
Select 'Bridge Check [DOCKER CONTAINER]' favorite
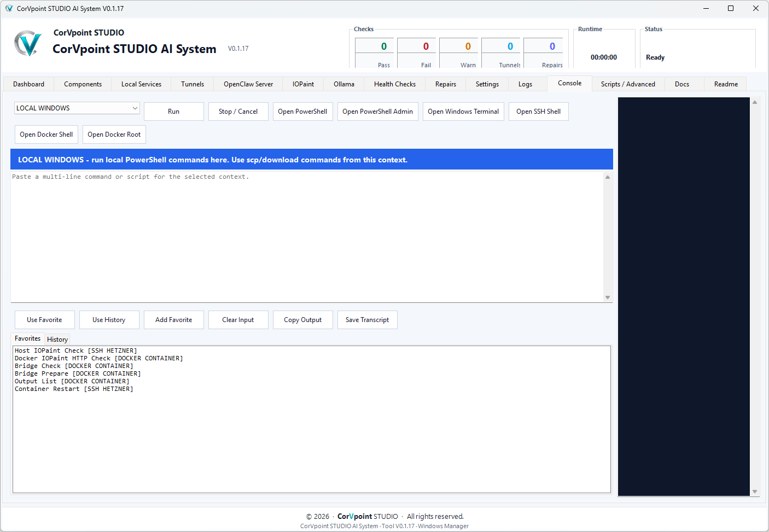74,366
